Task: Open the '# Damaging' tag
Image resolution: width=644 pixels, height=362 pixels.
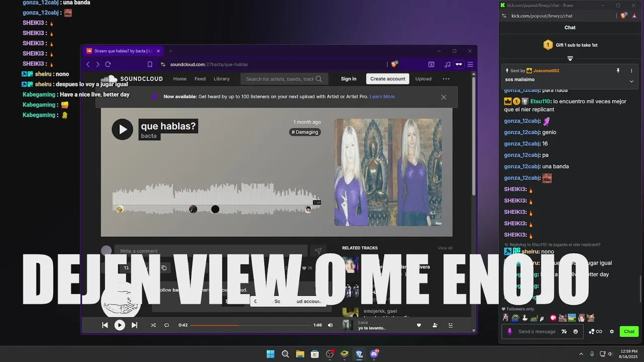Action: [x=305, y=132]
